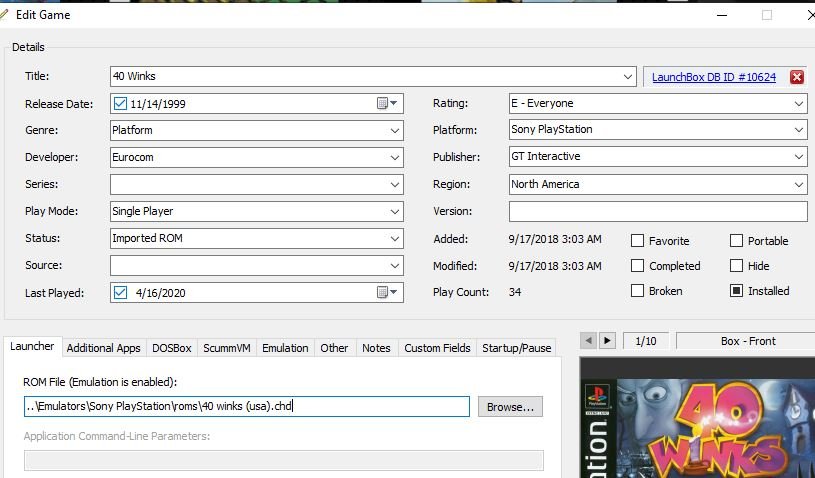Screen dimensions: 815x478
Task: Click the Box - Front image type button
Action: (x=747, y=341)
